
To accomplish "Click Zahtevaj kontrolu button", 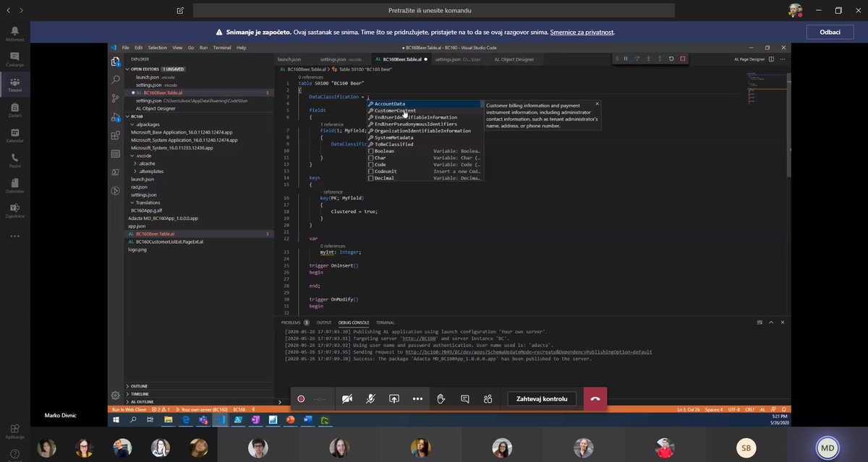I will pos(542,399).
